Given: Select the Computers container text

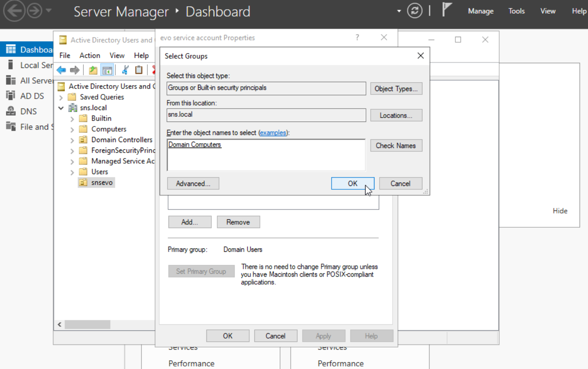Looking at the screenshot, I should pos(109,129).
